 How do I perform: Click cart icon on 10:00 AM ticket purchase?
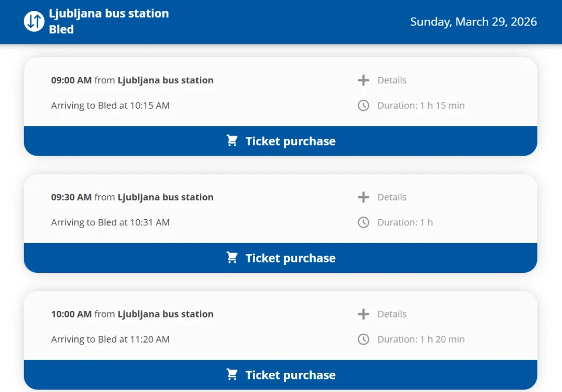232,375
